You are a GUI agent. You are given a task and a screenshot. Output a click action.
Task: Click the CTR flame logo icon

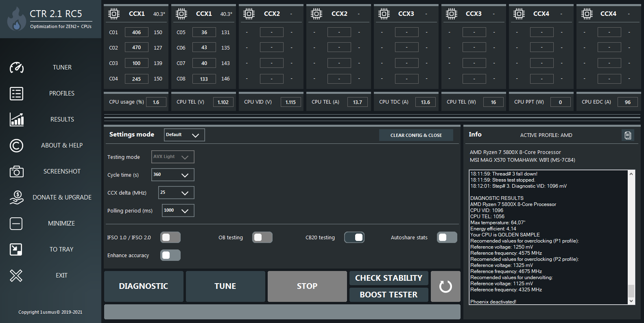tap(17, 19)
